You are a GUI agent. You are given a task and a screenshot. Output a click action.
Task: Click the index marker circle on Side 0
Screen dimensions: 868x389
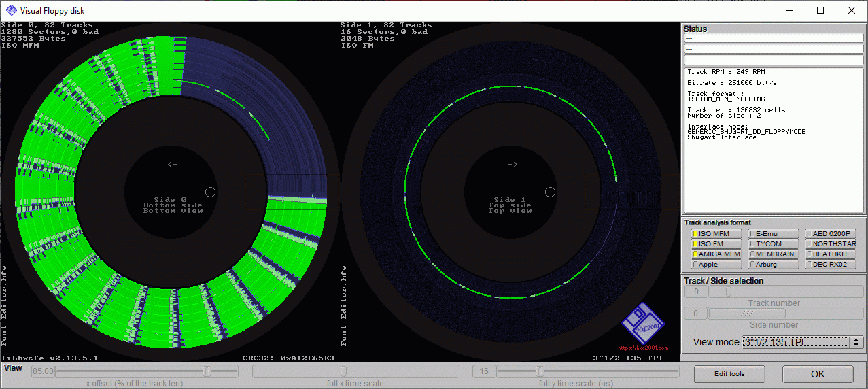[210, 192]
